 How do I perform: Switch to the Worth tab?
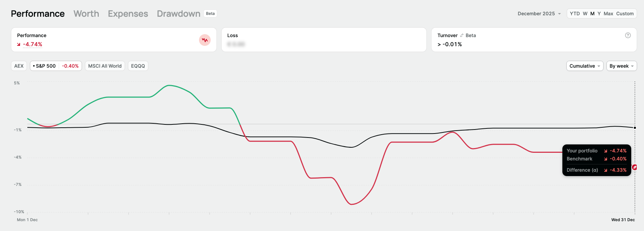(86, 13)
